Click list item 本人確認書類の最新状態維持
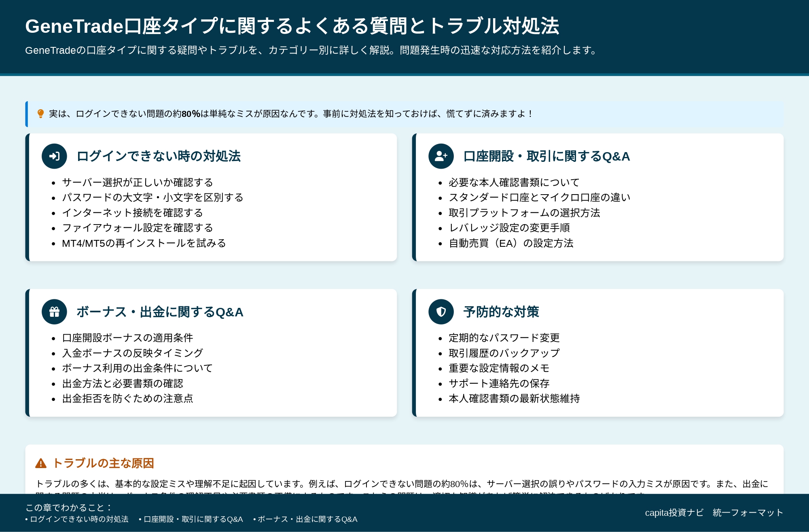This screenshot has width=809, height=532. [x=514, y=398]
